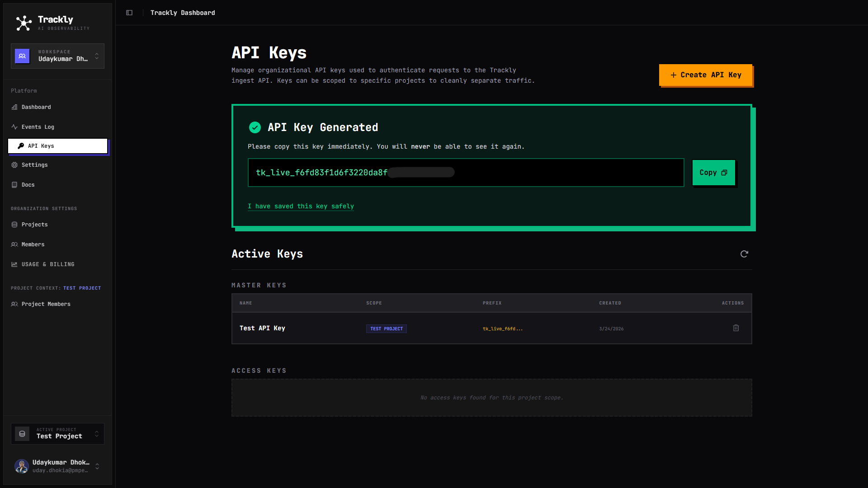Image resolution: width=868 pixels, height=488 pixels.
Task: Open the Docs section
Action: [x=28, y=185]
